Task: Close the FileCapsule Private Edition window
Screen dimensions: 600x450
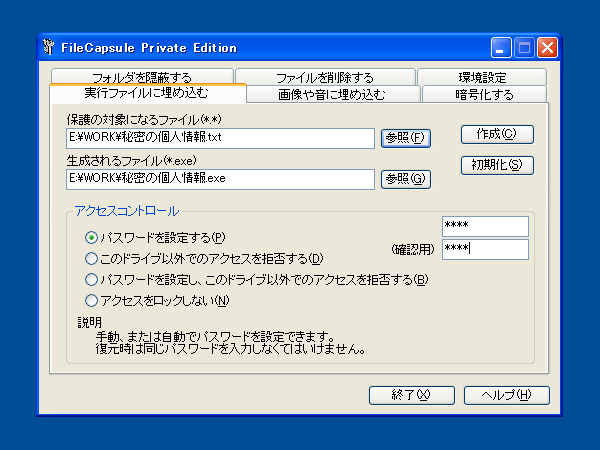Action: pos(547,48)
